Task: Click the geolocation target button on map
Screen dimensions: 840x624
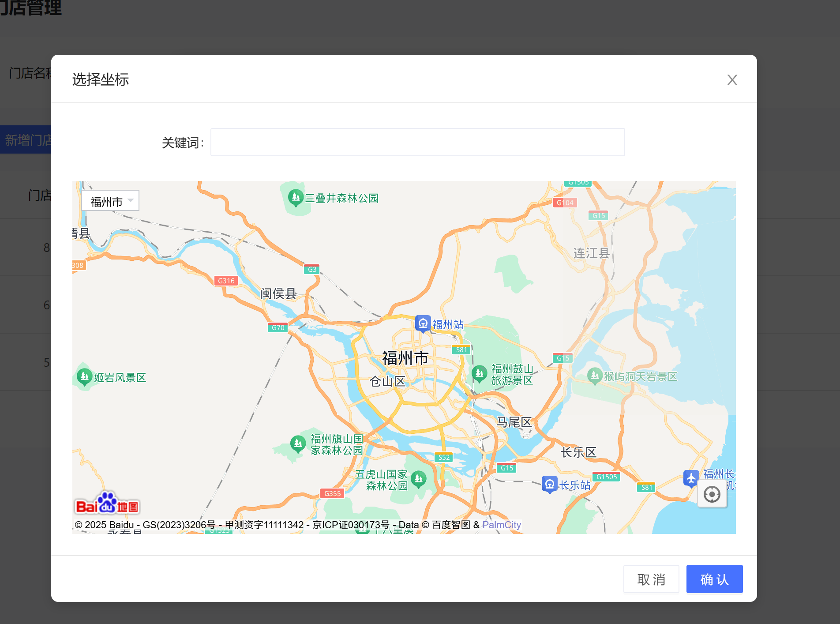Action: click(712, 494)
